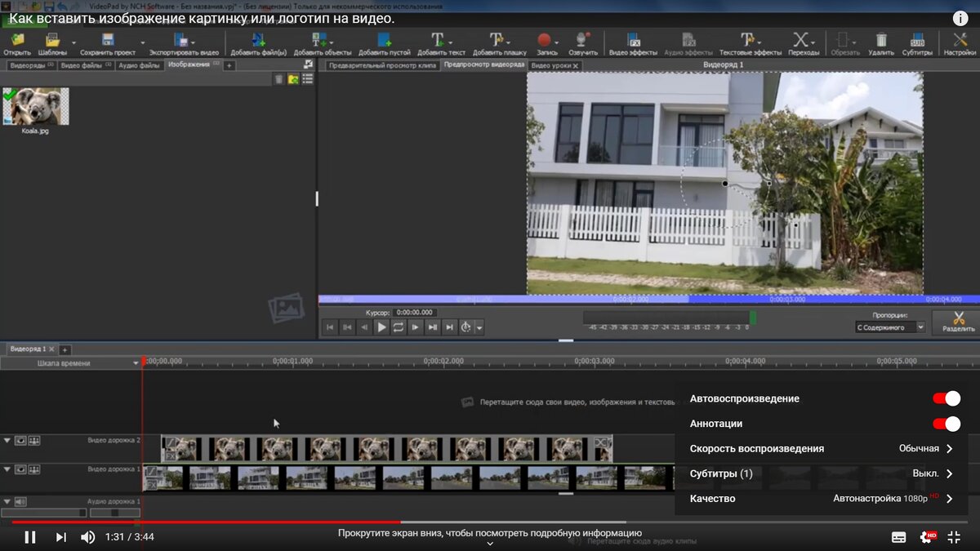Click the red Запись record icon

click(545, 39)
